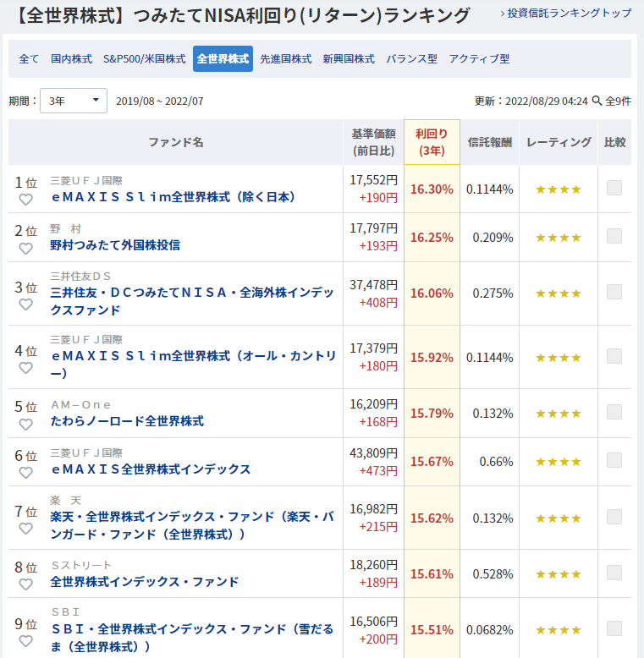The image size is (644, 658).
Task: Favorite 三井住友・DCつみたてNISA fund heart
Action: [26, 304]
